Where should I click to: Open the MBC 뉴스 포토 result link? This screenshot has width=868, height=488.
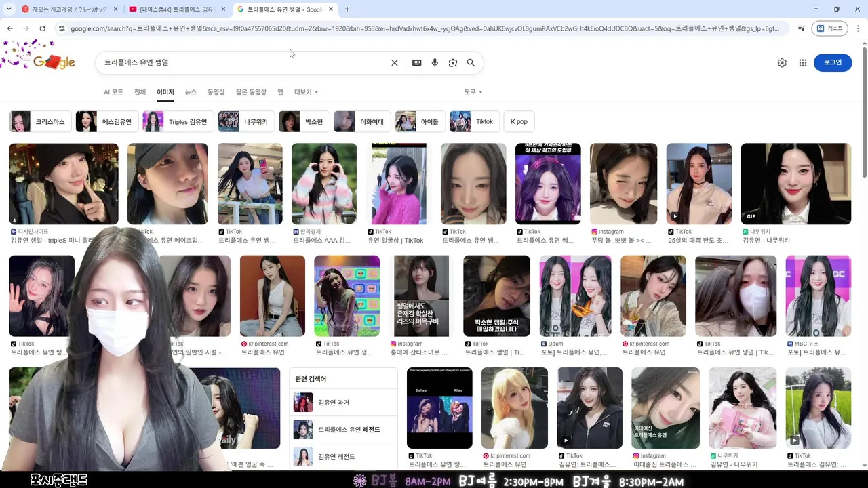(x=816, y=352)
